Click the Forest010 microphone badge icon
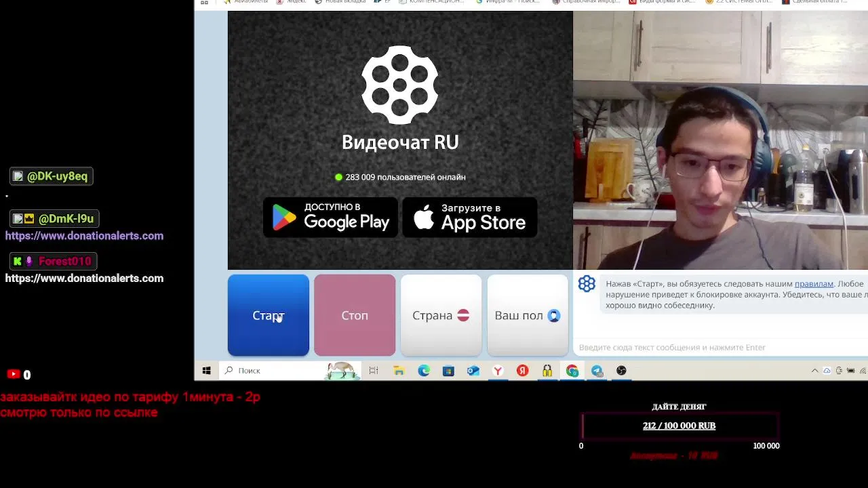868x488 pixels. [28, 262]
